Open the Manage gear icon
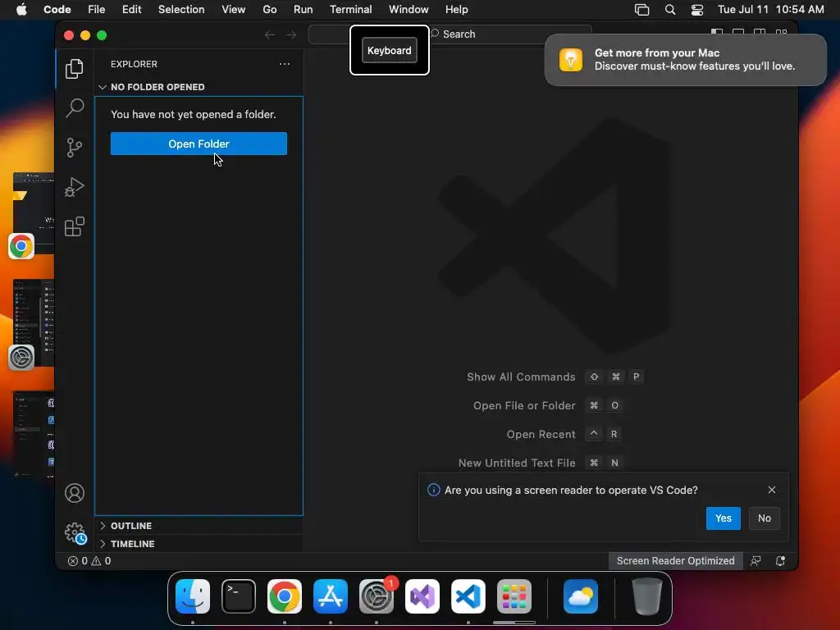Screen dimensions: 840x630 click(x=75, y=533)
